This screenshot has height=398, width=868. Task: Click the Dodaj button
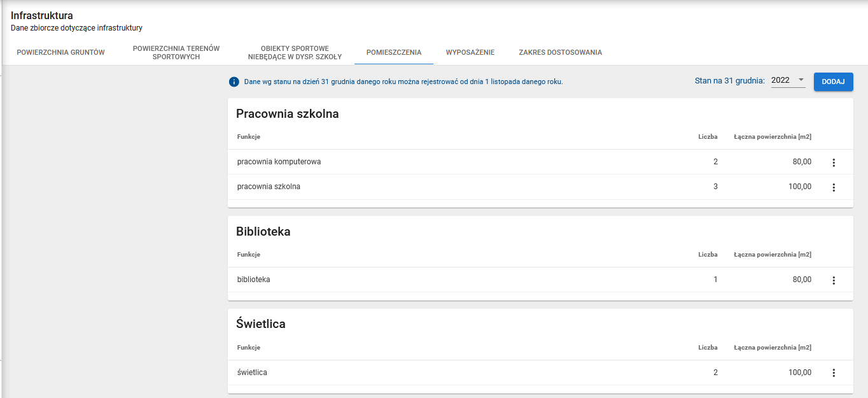(x=833, y=82)
